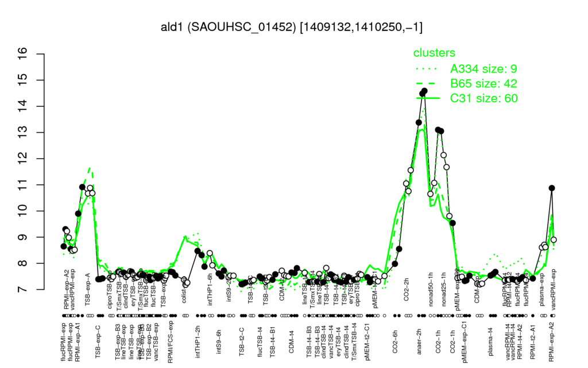Select legend entry 'B65 size: 42'
This screenshot has height=368, width=588.
click(x=483, y=83)
